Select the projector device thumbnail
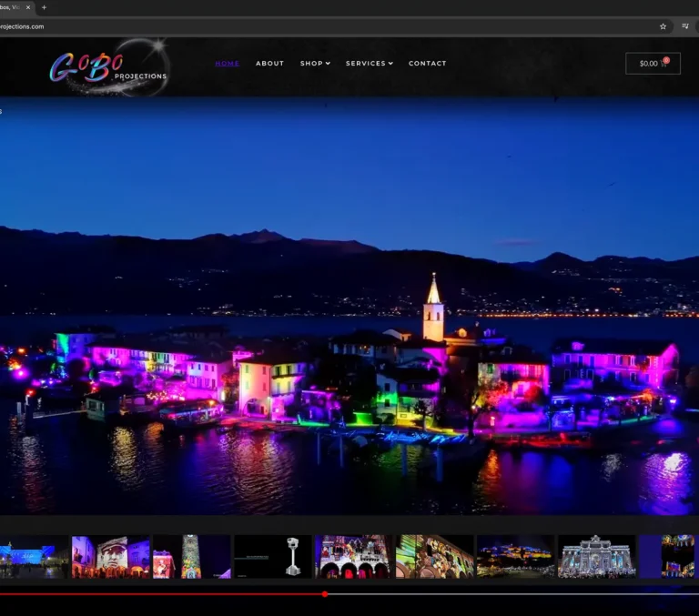 click(273, 557)
